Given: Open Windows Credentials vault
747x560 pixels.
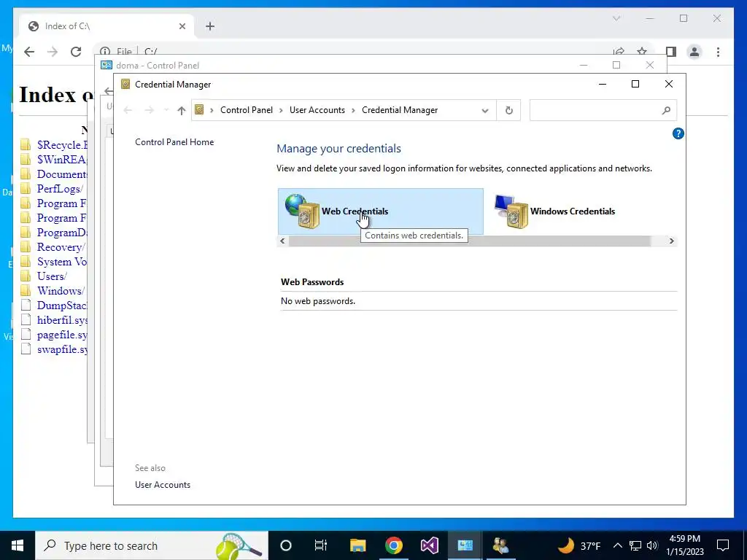Looking at the screenshot, I should click(555, 211).
